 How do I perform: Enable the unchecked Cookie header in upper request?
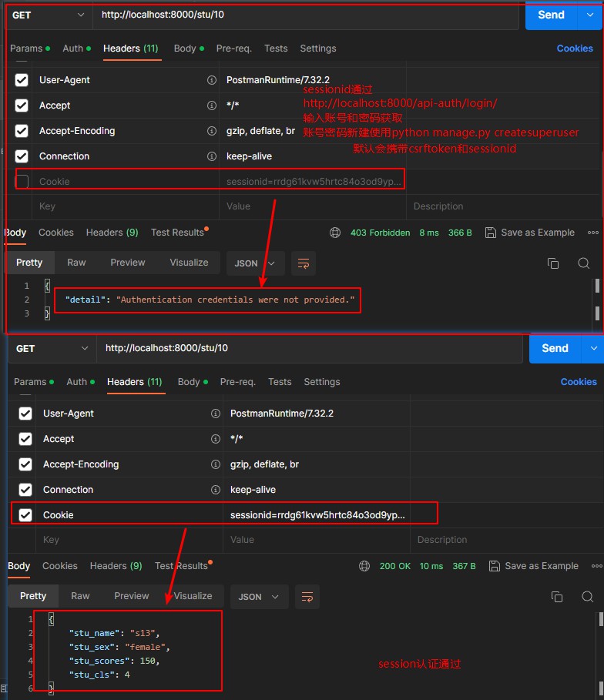22,181
